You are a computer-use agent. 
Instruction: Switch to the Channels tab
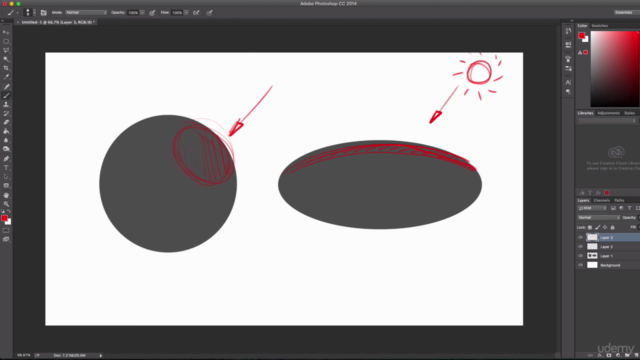coord(602,200)
